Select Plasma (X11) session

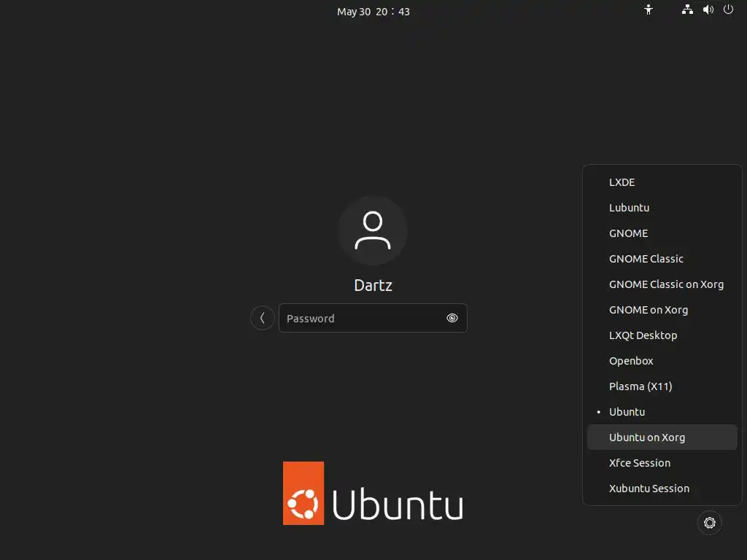click(x=662, y=386)
